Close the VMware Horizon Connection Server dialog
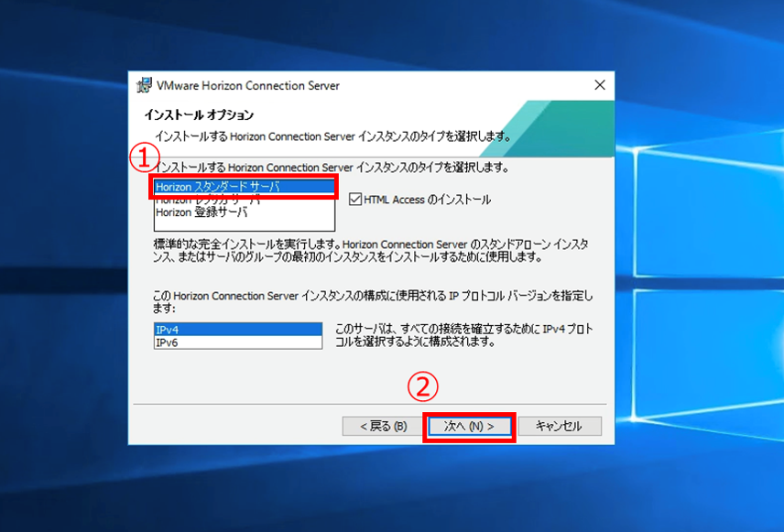This screenshot has width=784, height=532. [x=600, y=85]
